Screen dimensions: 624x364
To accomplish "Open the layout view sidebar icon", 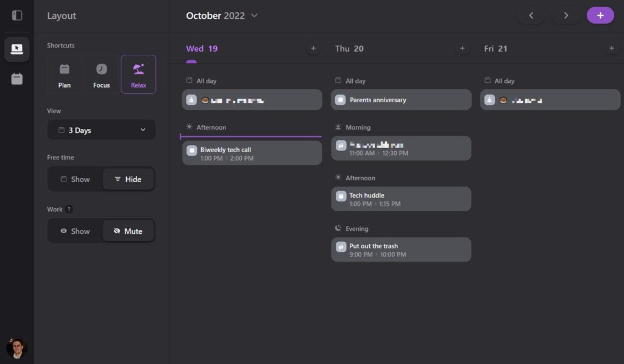I will point(16,49).
